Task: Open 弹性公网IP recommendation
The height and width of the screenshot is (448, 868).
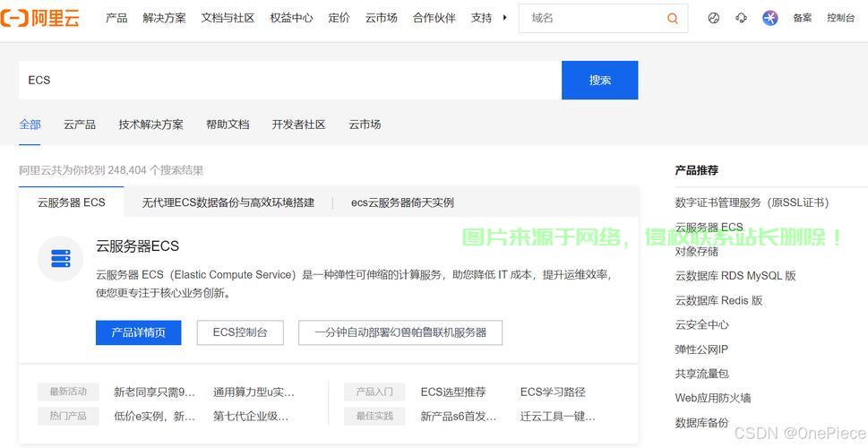Action: tap(701, 349)
